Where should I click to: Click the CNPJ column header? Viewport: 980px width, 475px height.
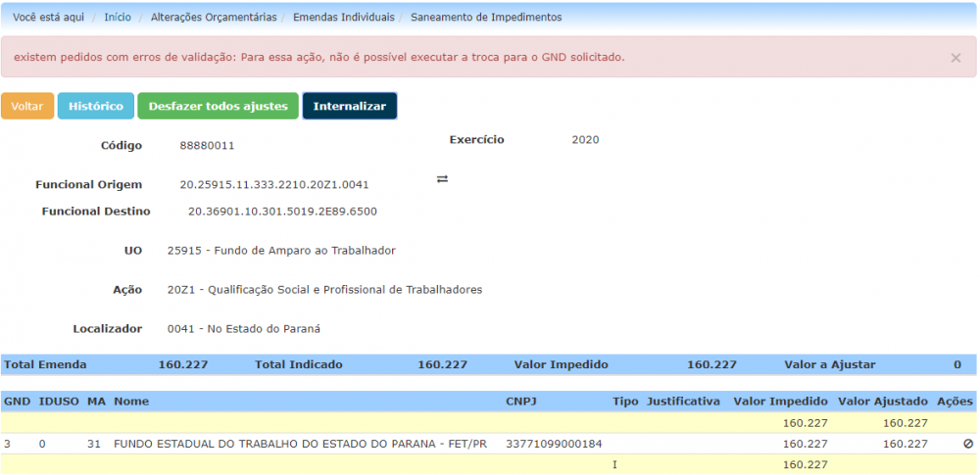pyautogui.click(x=520, y=402)
